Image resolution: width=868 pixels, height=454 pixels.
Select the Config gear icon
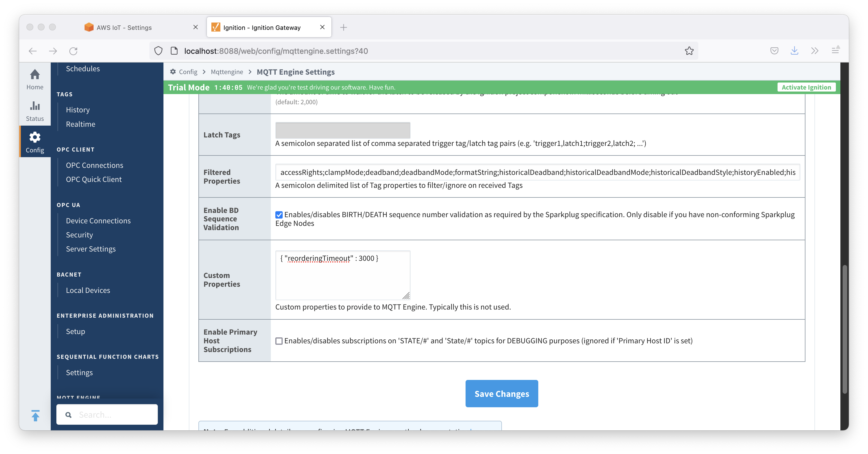[x=35, y=137]
